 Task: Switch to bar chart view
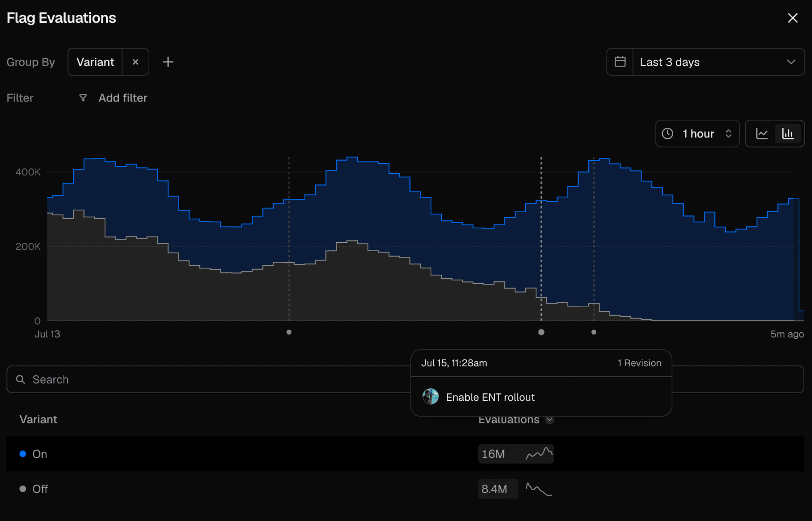pos(788,134)
